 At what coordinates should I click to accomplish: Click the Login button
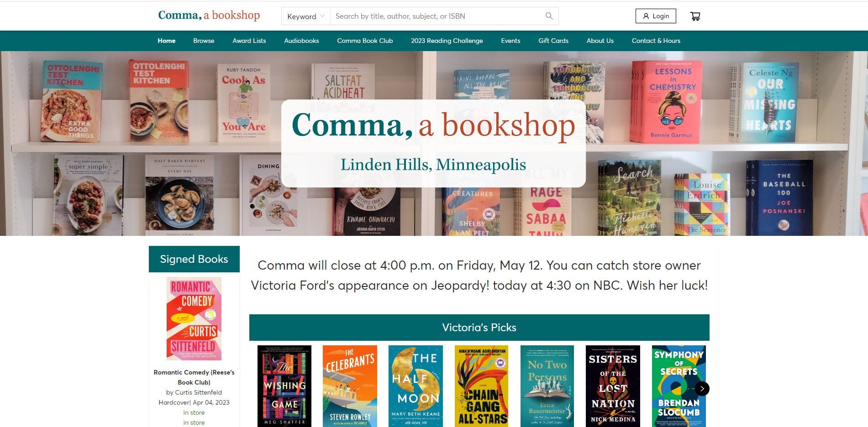point(656,16)
